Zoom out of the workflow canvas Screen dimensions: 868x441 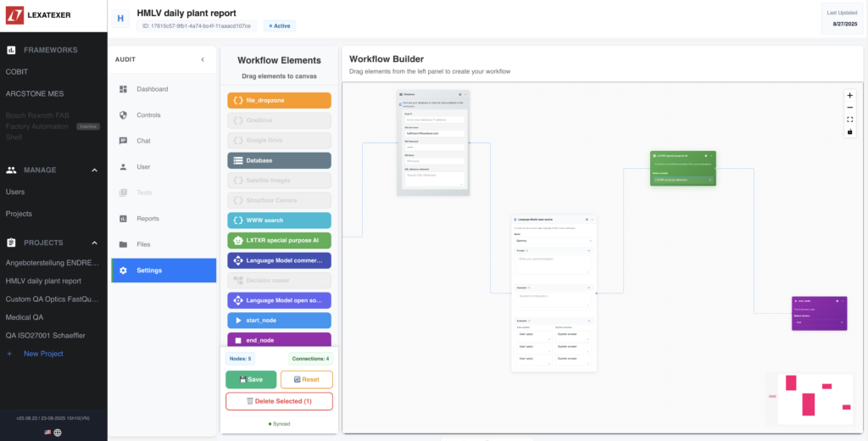(850, 107)
